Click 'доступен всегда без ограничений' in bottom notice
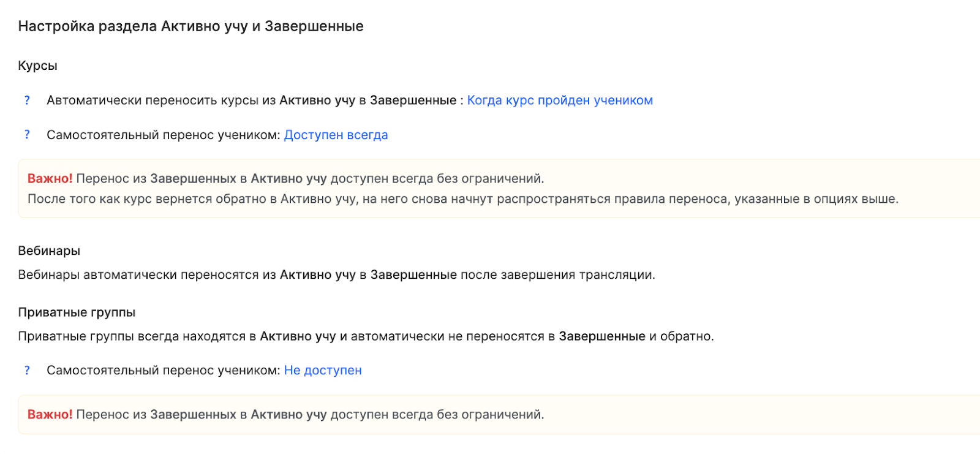 [437, 414]
